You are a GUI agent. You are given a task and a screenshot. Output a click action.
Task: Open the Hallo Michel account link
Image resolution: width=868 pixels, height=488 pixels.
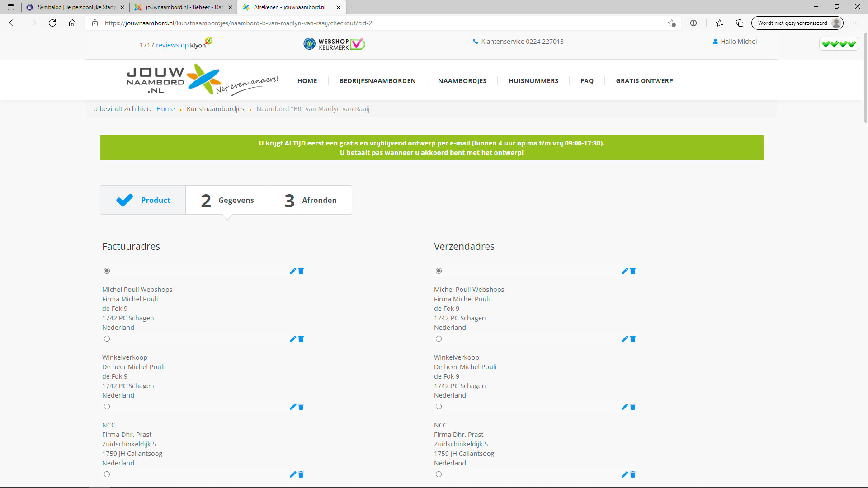(735, 42)
